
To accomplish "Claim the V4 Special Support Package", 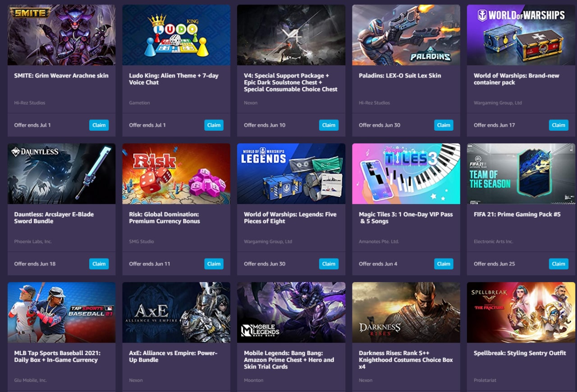I will click(x=329, y=125).
